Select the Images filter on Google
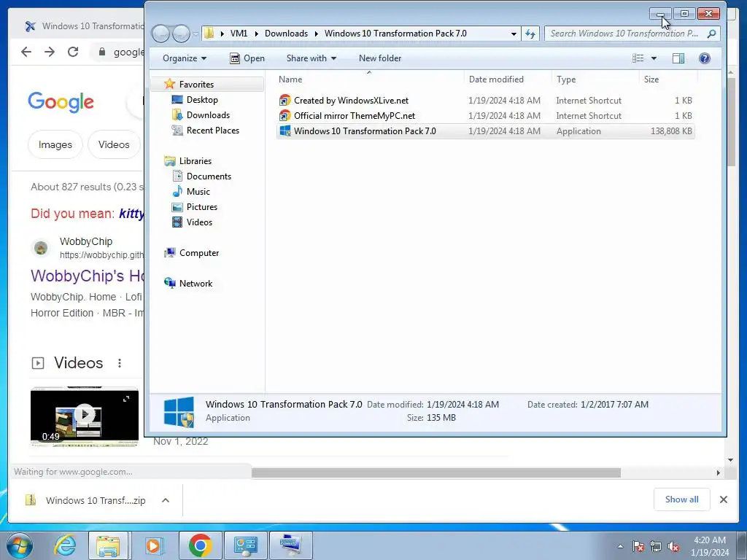747x560 pixels. tap(55, 144)
